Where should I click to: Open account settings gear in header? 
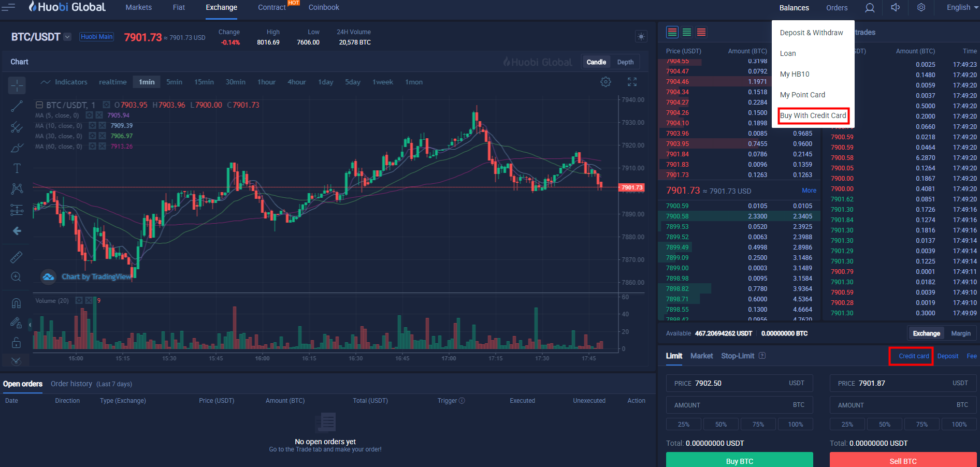(x=921, y=7)
